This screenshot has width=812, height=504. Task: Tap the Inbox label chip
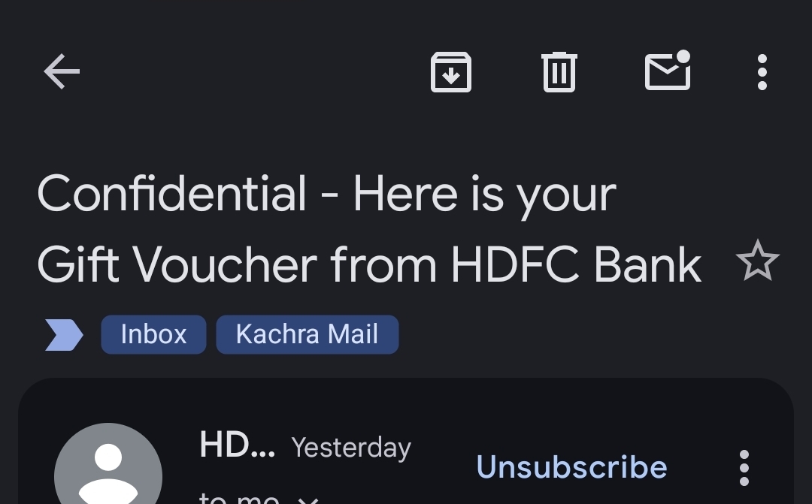point(153,334)
